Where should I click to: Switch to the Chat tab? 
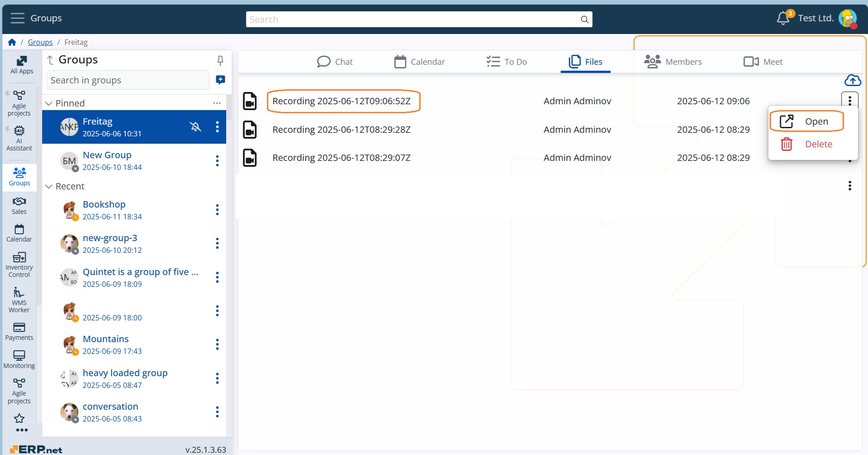(335, 62)
